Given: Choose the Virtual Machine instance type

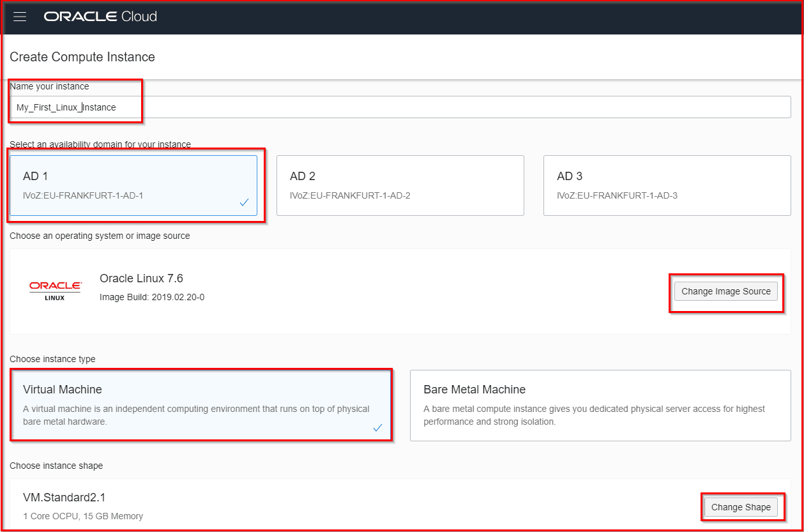Looking at the screenshot, I should coord(200,405).
